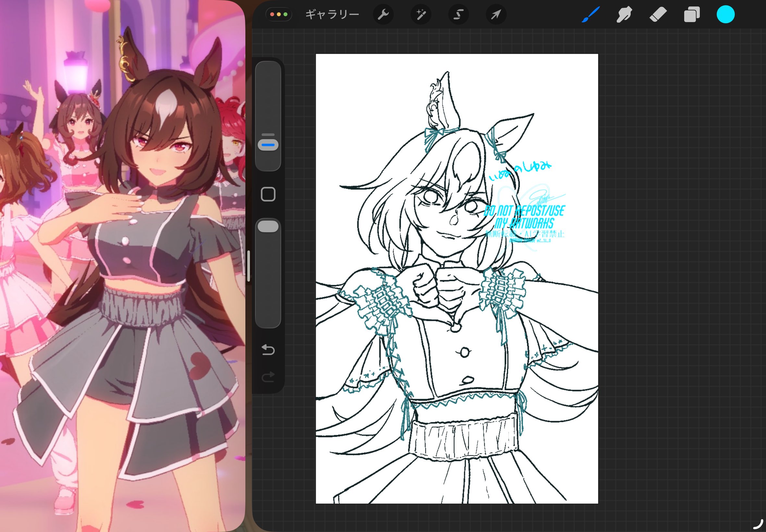Select the Paint brush tool
This screenshot has height=532, width=766.
[x=591, y=15]
